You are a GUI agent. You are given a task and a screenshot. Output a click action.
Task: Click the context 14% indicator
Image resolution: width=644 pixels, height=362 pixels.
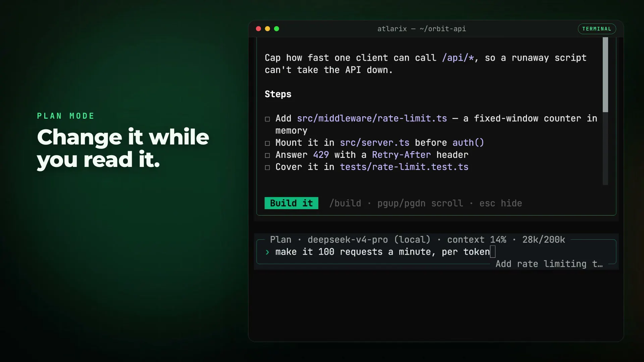tap(477, 239)
